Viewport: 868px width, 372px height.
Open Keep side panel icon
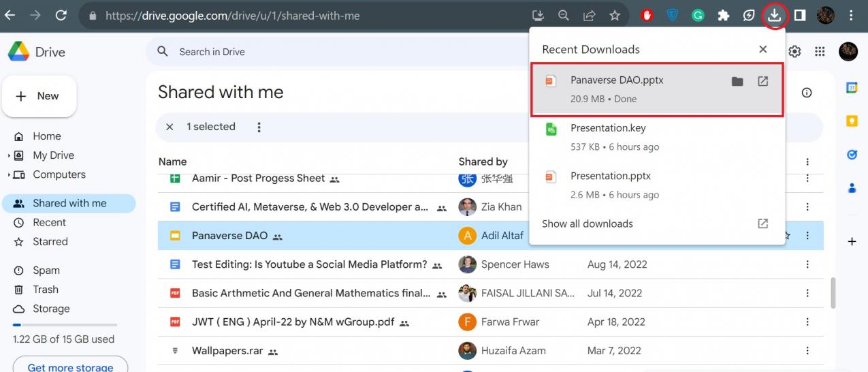click(x=852, y=121)
